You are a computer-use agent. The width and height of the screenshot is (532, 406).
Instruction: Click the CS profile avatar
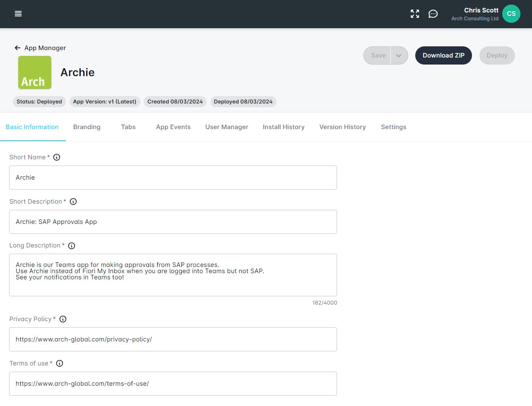tap(511, 14)
